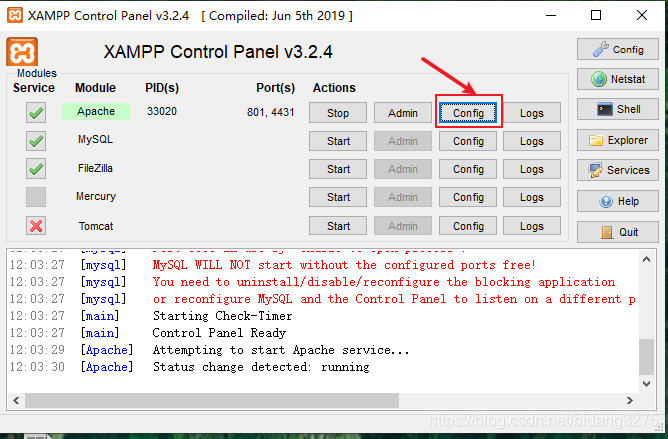Open the Services manager
The width and height of the screenshot is (668, 439).
point(618,170)
